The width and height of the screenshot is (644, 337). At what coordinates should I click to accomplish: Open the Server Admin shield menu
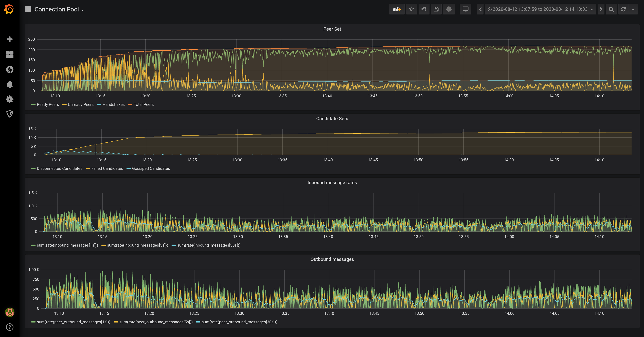coord(9,114)
